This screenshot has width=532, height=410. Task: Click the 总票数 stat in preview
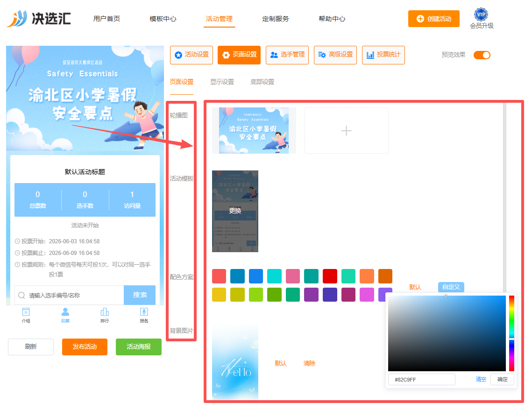click(x=38, y=200)
